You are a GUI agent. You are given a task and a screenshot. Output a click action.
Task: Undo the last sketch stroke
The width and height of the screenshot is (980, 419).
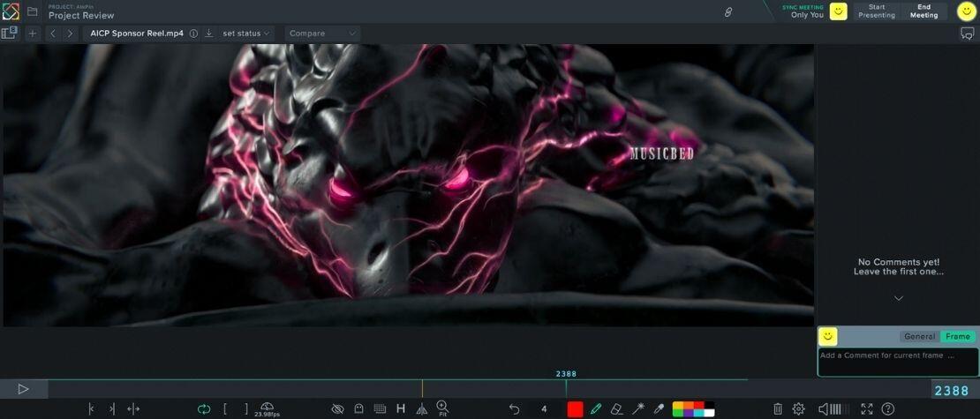coord(514,409)
